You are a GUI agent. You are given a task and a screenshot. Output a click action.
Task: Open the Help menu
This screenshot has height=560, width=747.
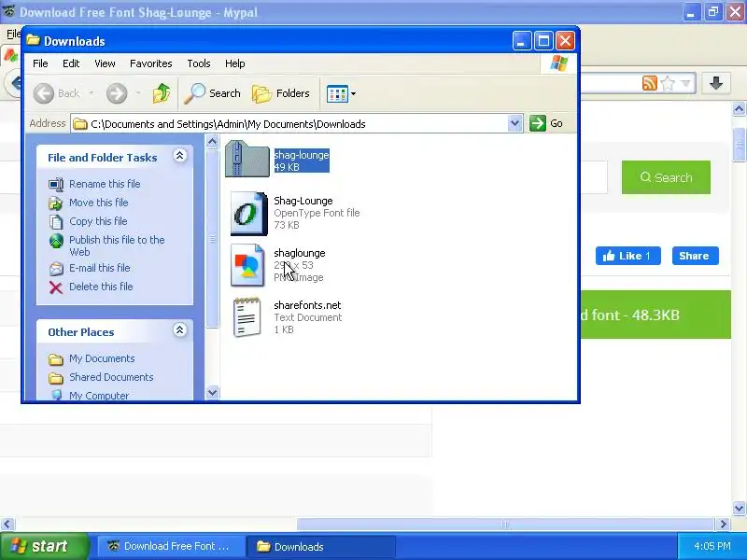pos(235,63)
